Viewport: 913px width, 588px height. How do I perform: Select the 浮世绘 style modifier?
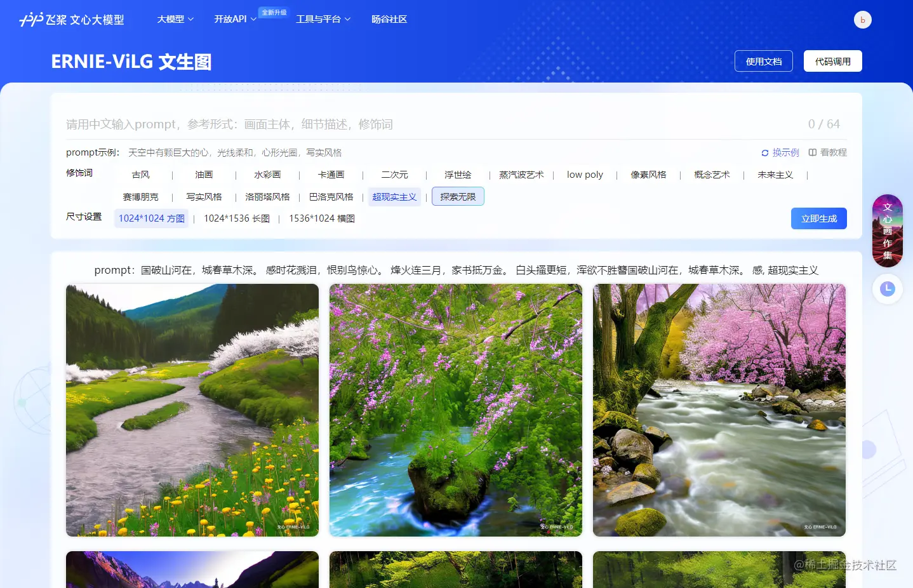point(458,175)
